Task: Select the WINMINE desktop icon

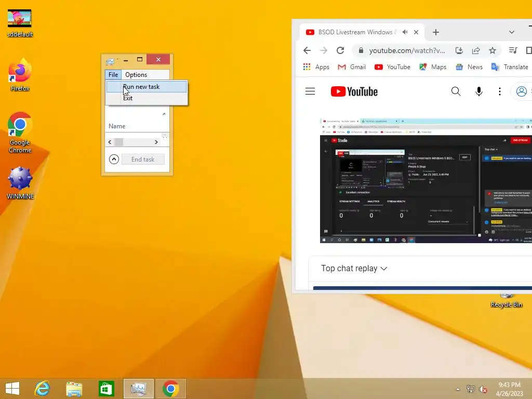Action: click(x=20, y=183)
